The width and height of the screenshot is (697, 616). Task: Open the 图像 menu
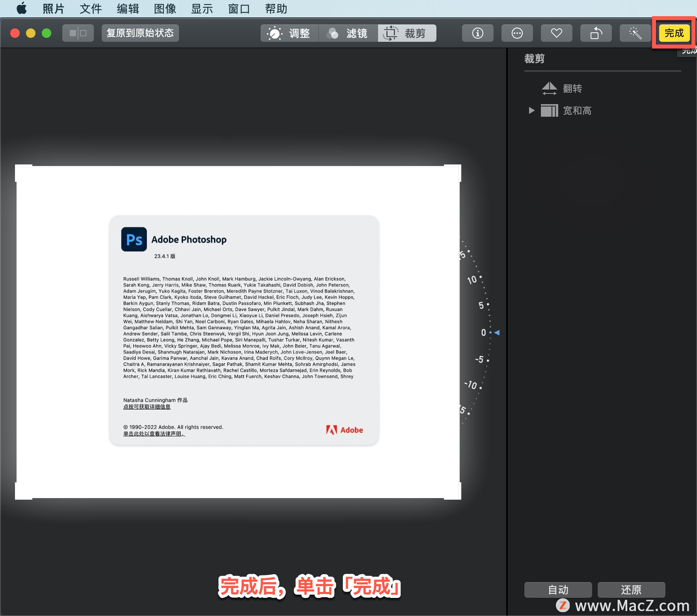165,9
